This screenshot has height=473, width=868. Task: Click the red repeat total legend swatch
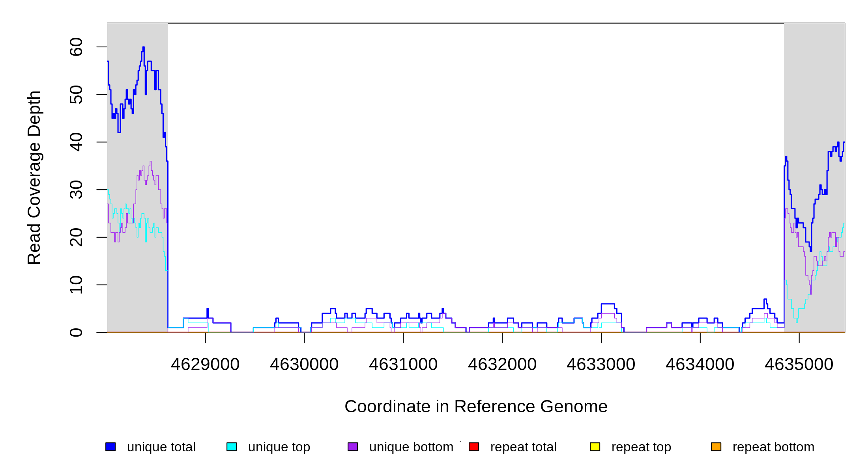tap(474, 447)
